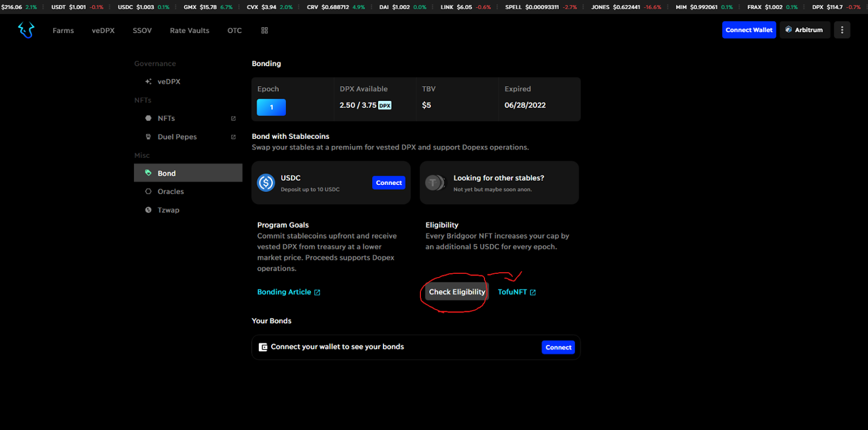
Task: Click the Program Goals heading
Action: click(283, 225)
